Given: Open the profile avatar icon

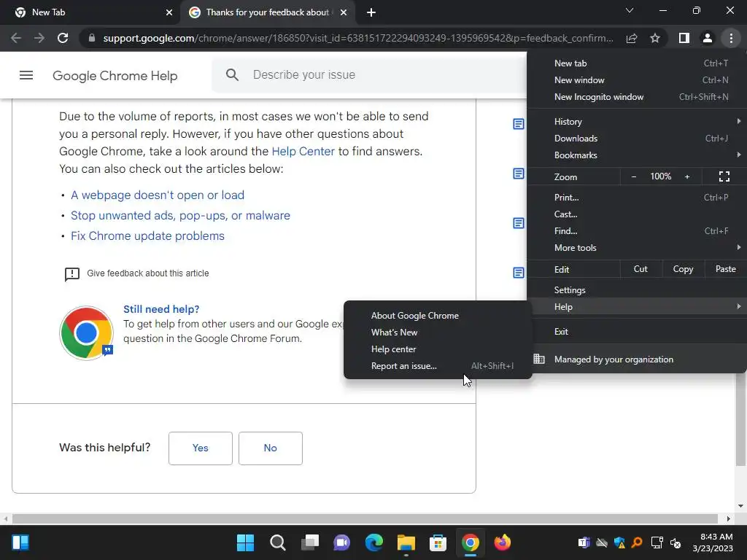Looking at the screenshot, I should (708, 38).
